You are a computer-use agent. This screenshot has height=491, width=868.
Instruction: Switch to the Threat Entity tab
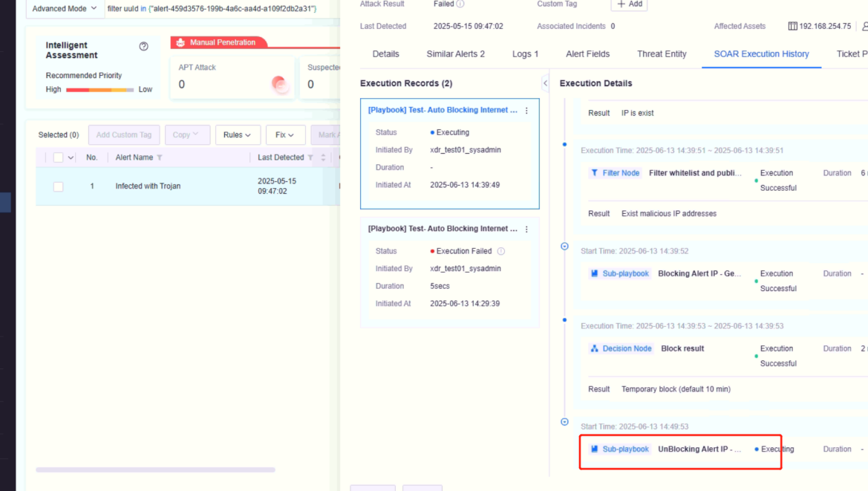point(662,53)
